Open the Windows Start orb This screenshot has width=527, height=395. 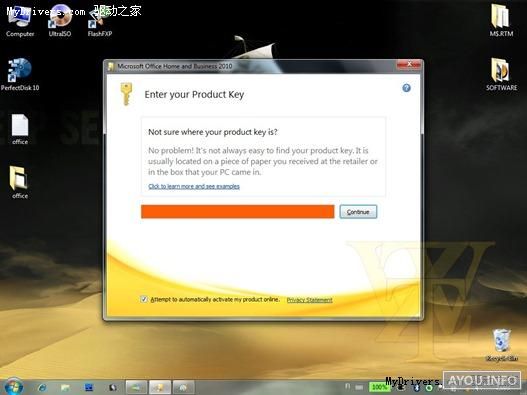(x=13, y=387)
